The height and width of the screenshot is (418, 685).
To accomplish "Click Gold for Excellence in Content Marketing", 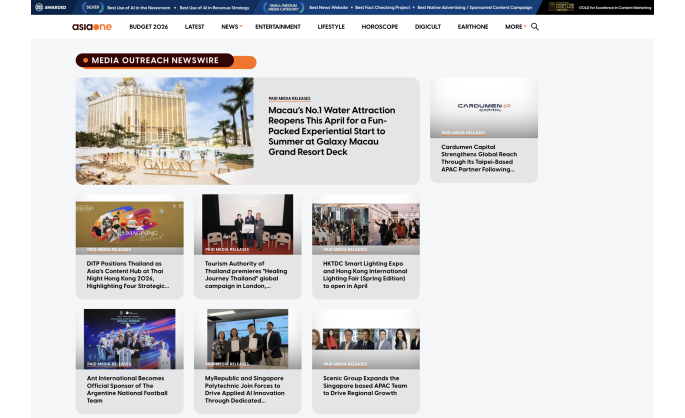I will coord(615,7).
